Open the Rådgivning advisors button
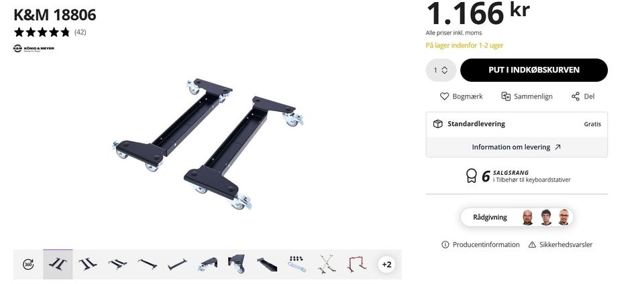 517,217
